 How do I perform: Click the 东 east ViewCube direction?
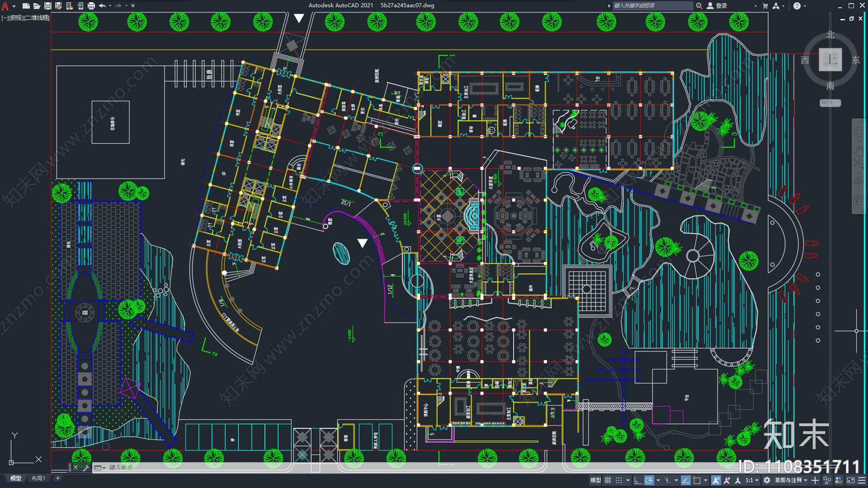click(x=856, y=60)
